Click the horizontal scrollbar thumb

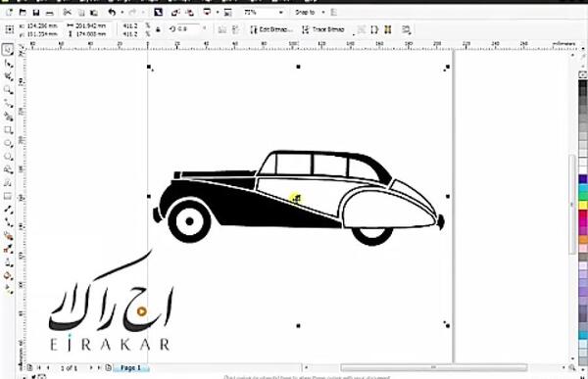coord(433,368)
